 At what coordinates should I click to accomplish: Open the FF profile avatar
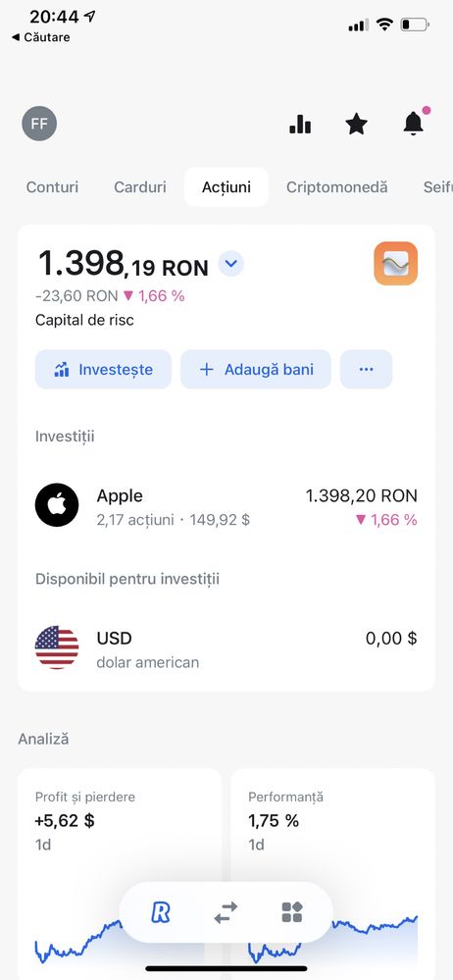39,124
